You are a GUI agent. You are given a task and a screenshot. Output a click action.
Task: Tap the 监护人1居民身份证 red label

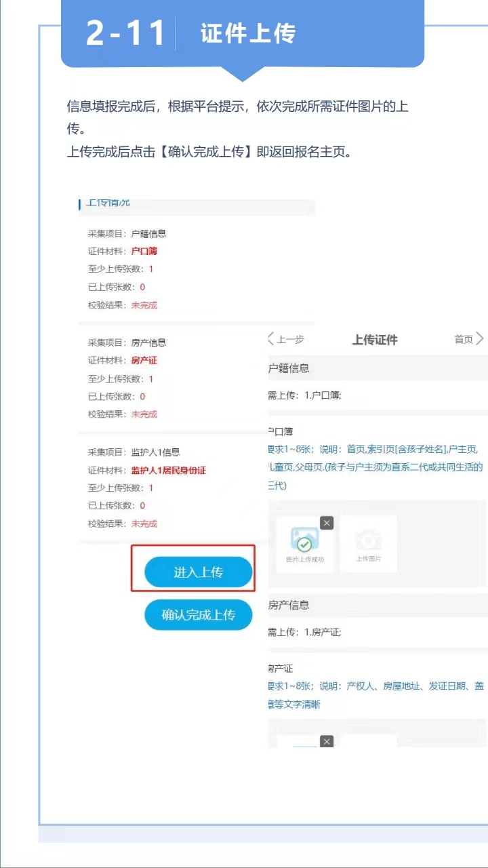click(x=168, y=470)
